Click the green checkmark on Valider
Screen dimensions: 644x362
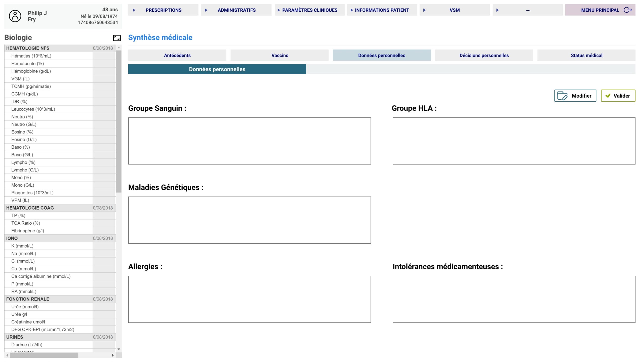tap(608, 96)
